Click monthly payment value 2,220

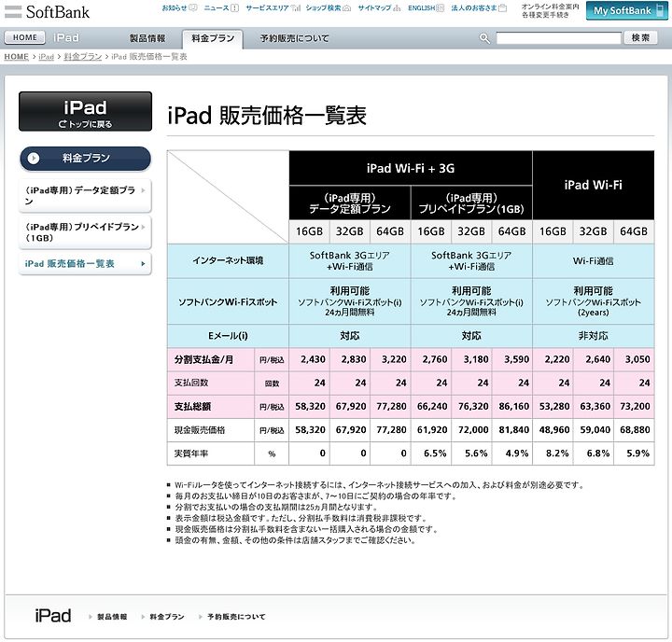pos(557,359)
